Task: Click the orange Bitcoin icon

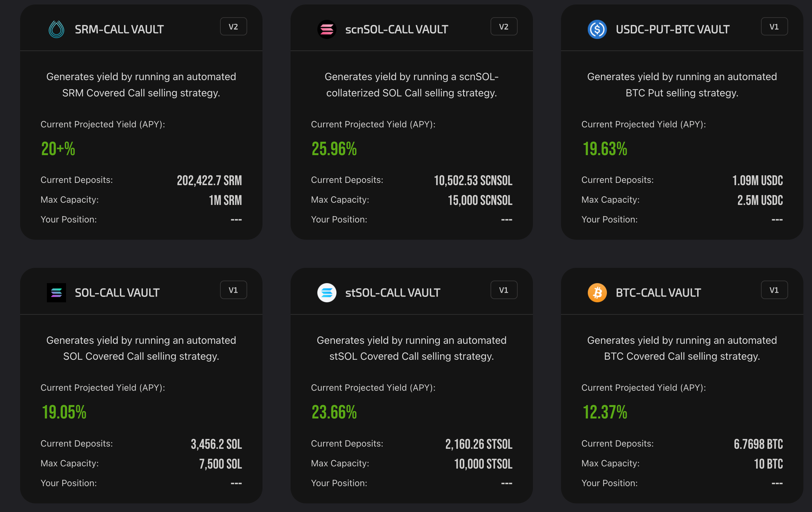Action: pos(597,293)
